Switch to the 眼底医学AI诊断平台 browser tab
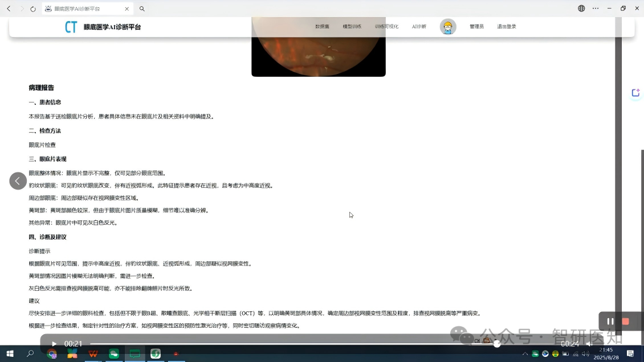The image size is (644, 362). coord(83,9)
